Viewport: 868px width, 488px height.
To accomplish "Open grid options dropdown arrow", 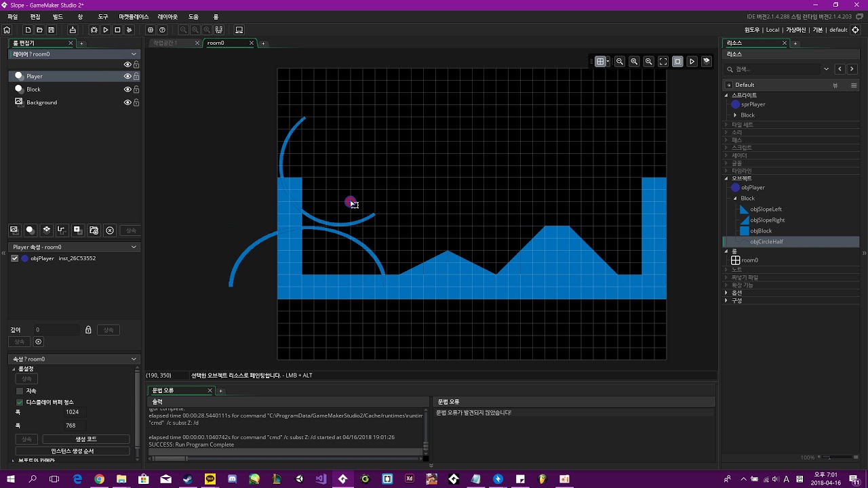I will [608, 61].
